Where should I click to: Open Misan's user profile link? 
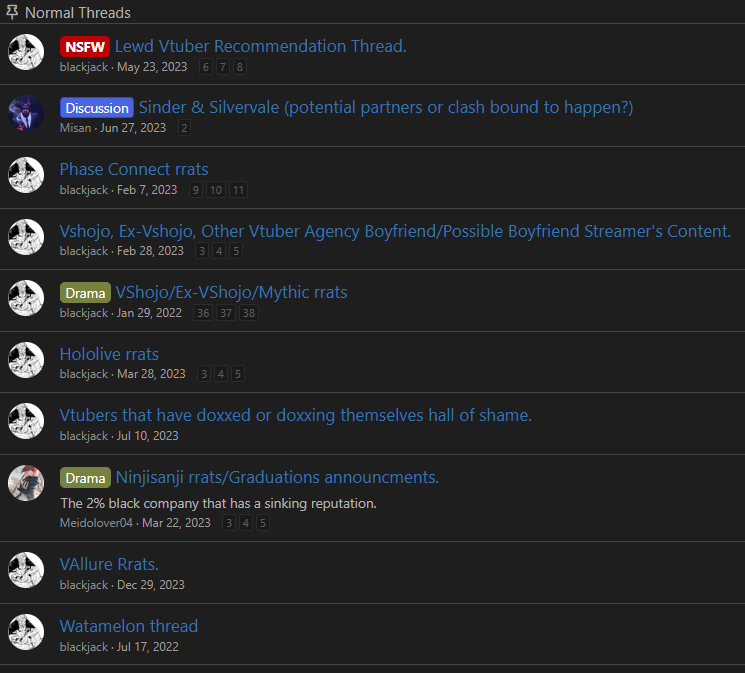[76, 128]
